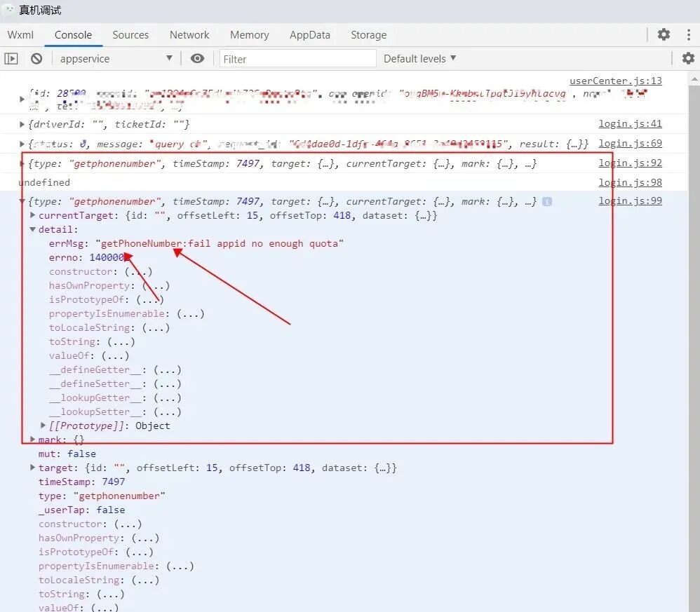Open the three-dot more options menu

click(x=688, y=34)
